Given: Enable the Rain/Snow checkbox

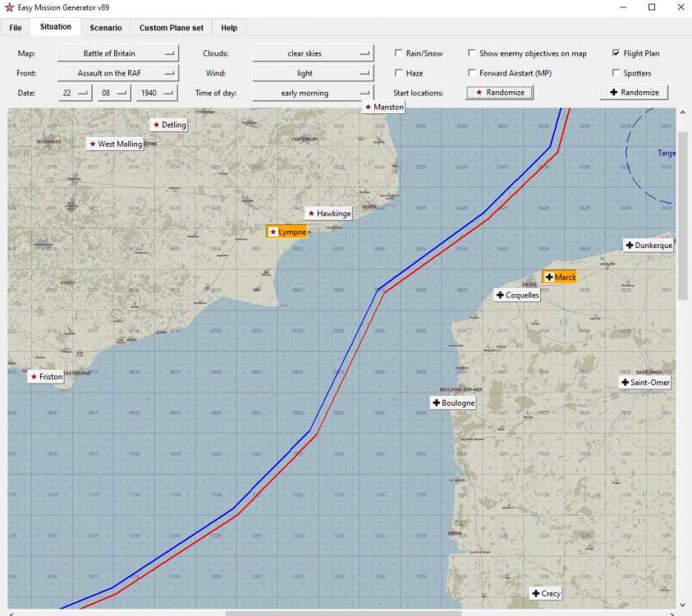Looking at the screenshot, I should coord(398,53).
